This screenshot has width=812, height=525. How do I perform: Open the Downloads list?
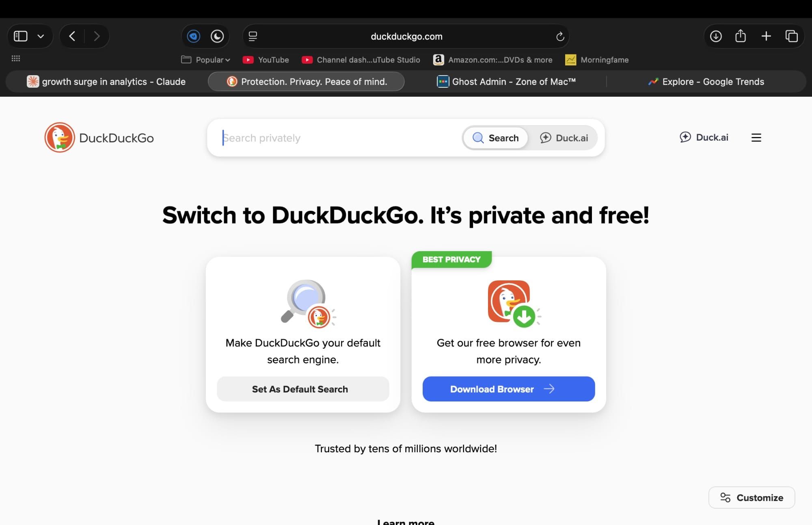716,36
